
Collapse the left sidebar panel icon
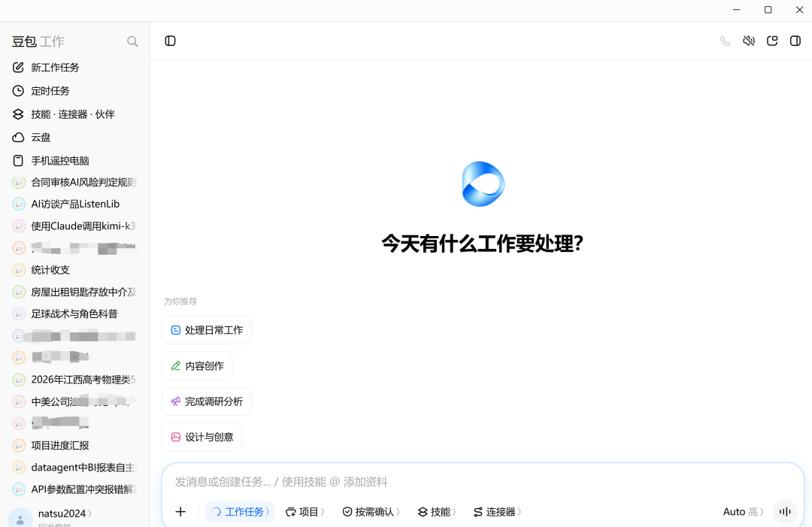point(171,41)
